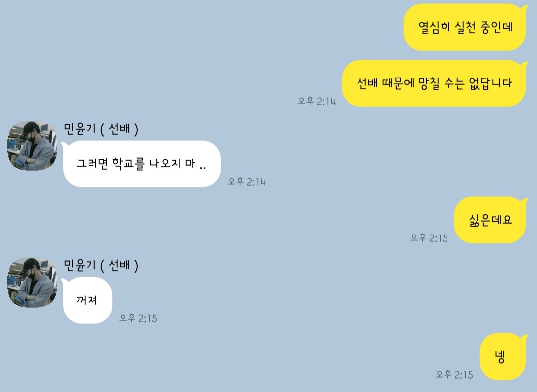Click the 오후 2:15 timestamp beside '넹'
The height and width of the screenshot is (392, 537).
point(454,375)
